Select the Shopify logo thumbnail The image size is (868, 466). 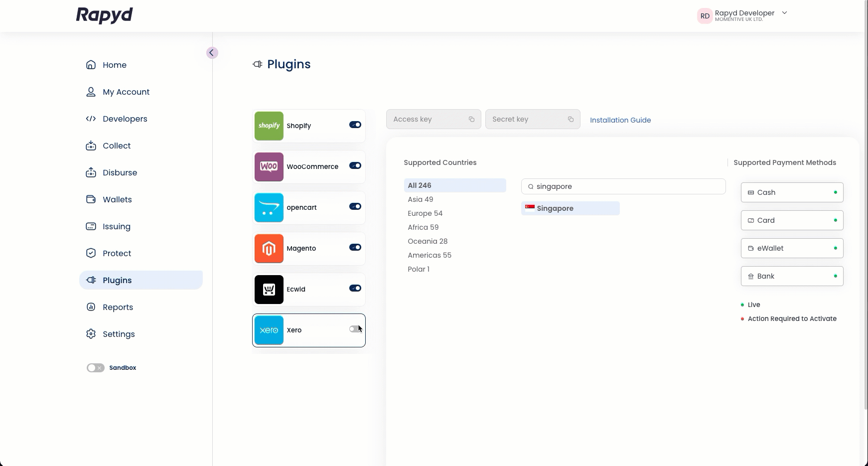pos(269,126)
